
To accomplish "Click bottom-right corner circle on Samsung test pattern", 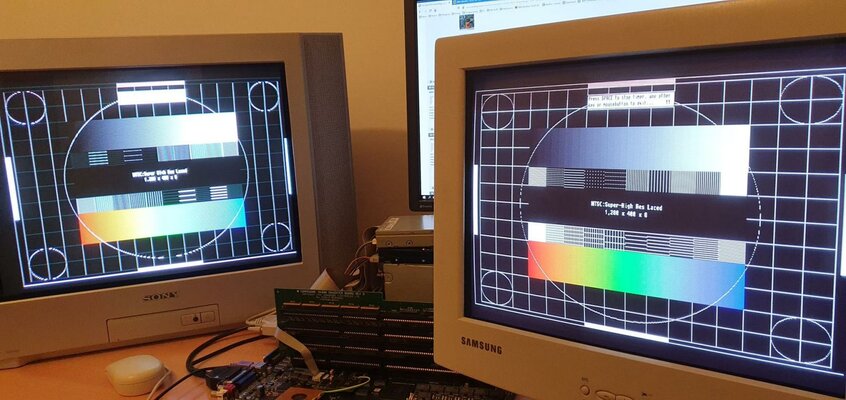I will pos(800,340).
